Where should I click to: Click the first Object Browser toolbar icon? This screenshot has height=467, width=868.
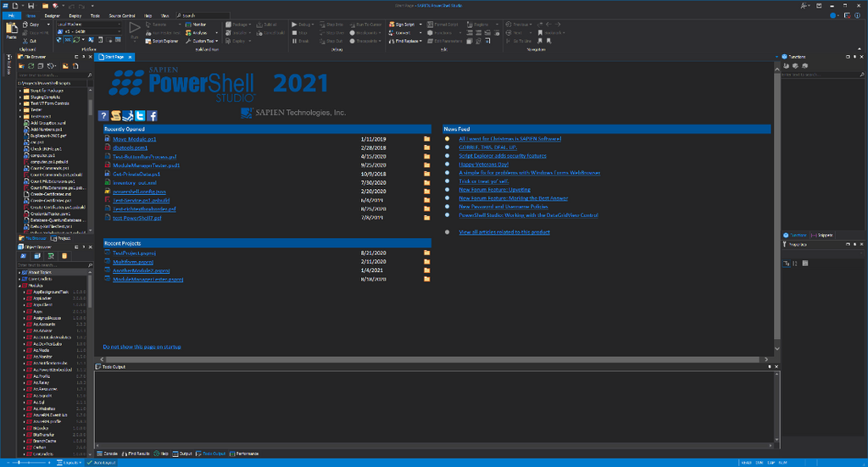pos(23,256)
